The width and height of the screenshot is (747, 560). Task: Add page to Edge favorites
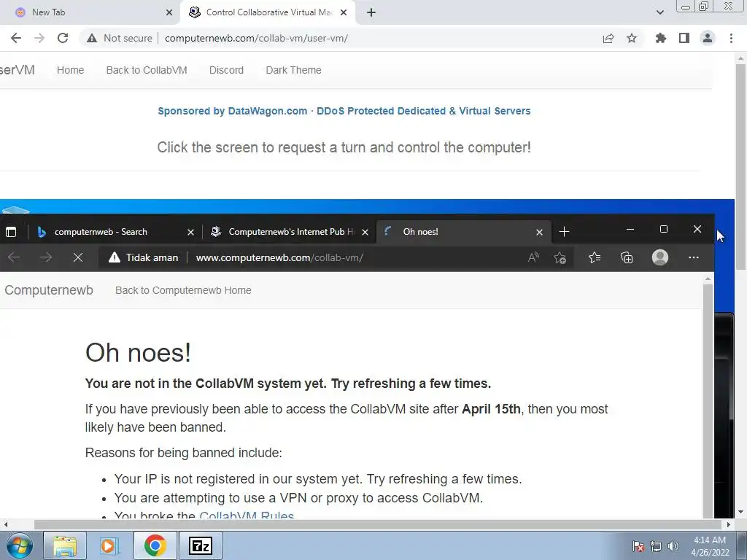click(560, 257)
